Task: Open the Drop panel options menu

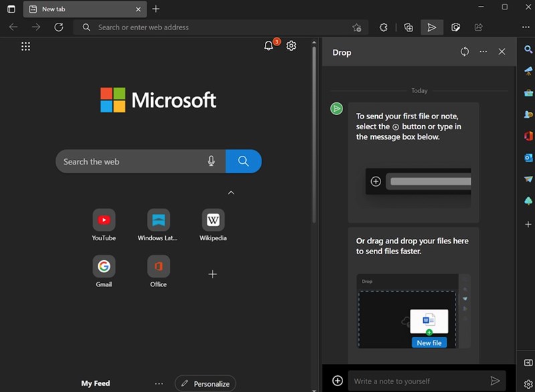Action: [x=483, y=52]
